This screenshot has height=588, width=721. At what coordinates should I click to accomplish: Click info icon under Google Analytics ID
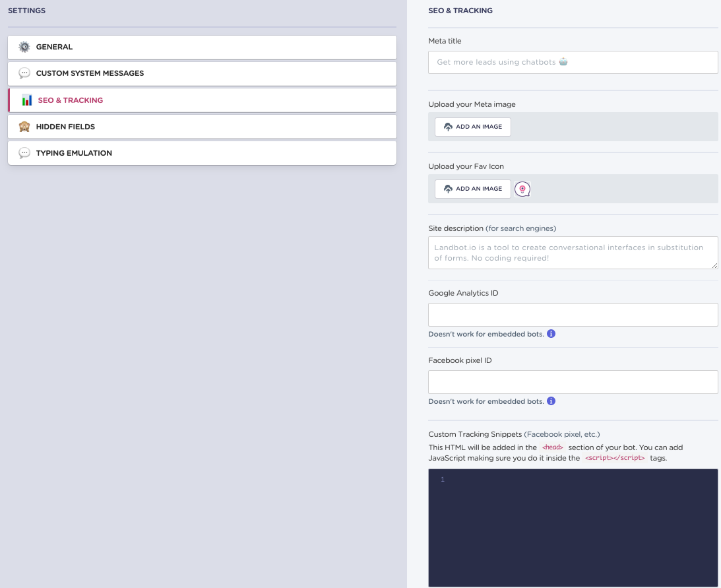[x=551, y=333]
